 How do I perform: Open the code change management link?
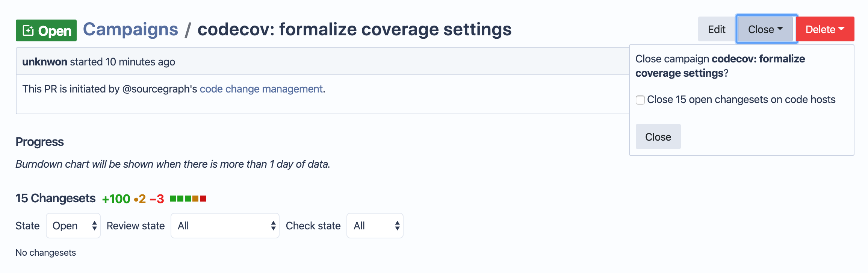261,89
